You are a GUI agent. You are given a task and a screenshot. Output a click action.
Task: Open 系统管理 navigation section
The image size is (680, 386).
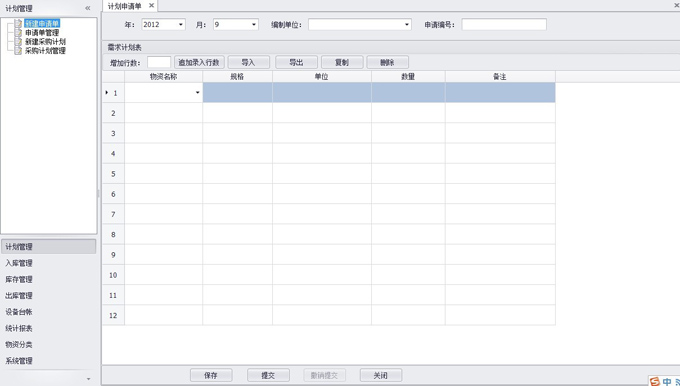tap(49, 360)
